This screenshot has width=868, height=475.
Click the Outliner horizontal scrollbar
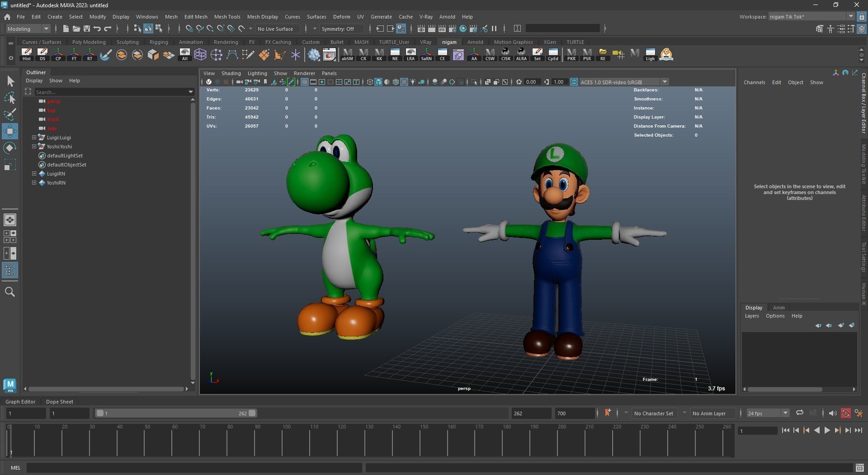[x=106, y=389]
